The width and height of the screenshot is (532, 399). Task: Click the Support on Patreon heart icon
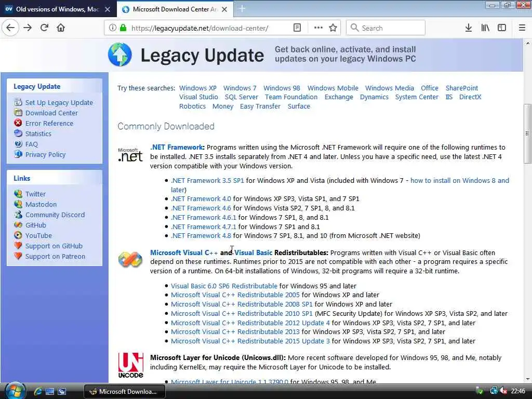coord(18,256)
